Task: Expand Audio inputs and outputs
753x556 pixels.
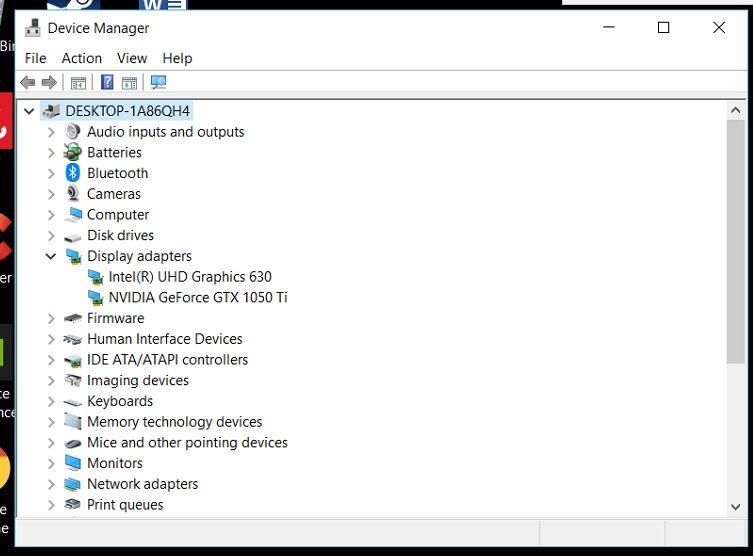Action: tap(51, 132)
